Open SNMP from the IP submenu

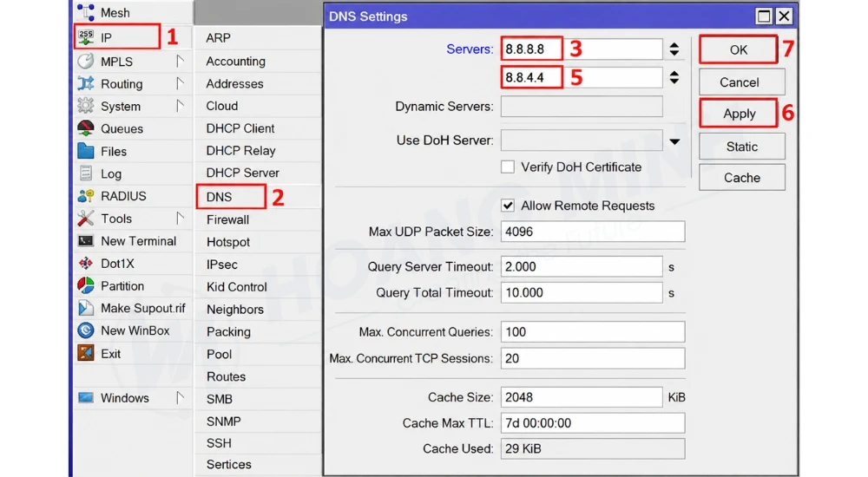[224, 421]
